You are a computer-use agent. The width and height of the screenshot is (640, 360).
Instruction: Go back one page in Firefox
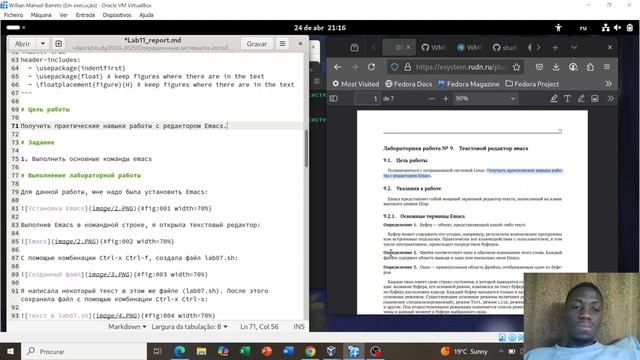337,67
